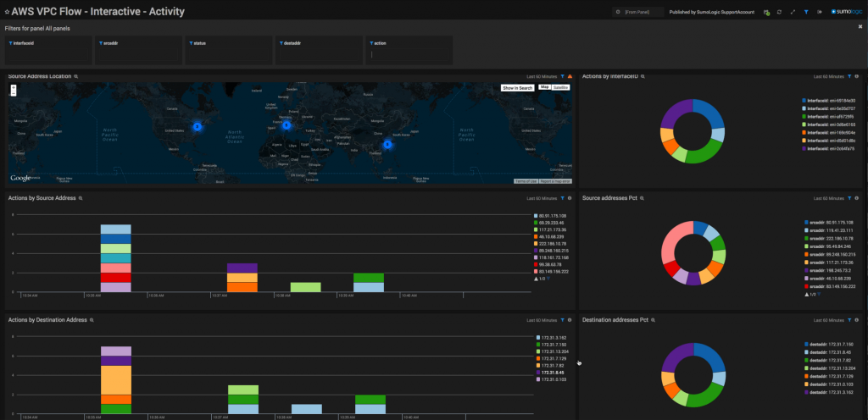Click info icon in Actions by InterfaceID panel

tap(856, 76)
